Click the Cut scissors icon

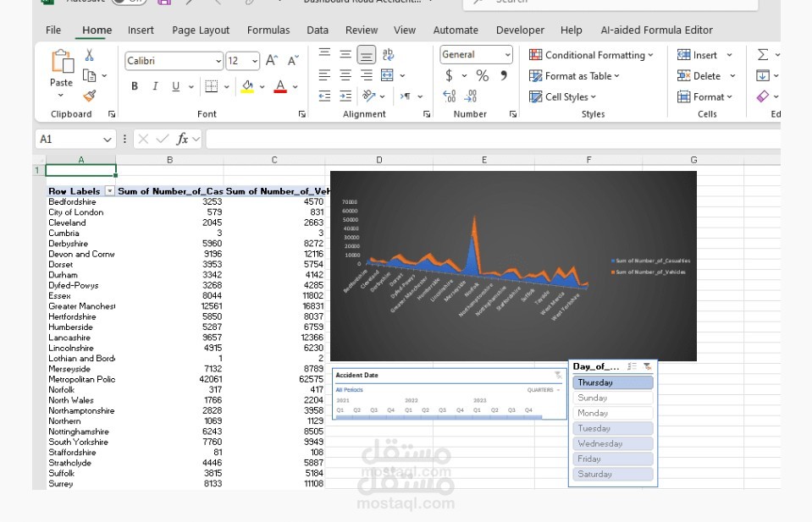pyautogui.click(x=89, y=55)
